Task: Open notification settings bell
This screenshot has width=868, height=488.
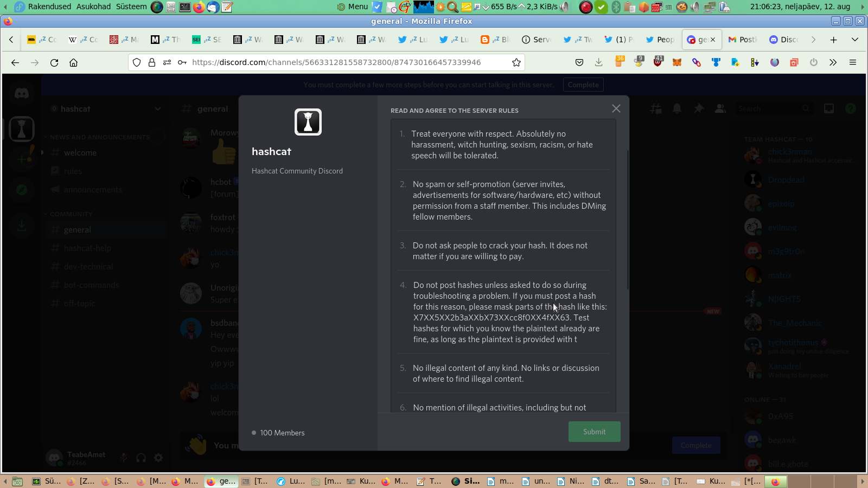Action: pos(677,109)
